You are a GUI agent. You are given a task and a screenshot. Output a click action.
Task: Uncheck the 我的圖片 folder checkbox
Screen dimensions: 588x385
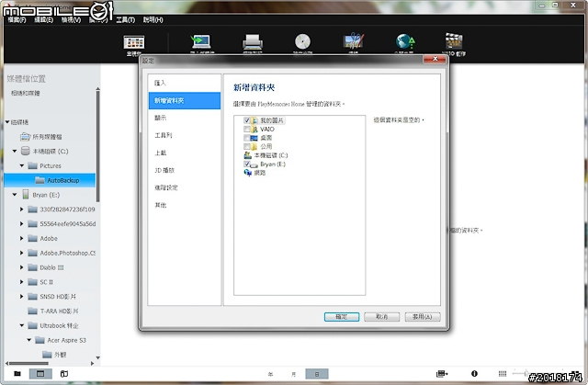pos(247,120)
